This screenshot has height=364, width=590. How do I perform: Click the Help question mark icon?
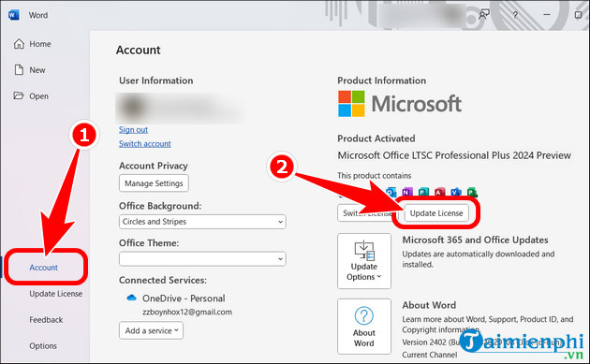click(515, 15)
